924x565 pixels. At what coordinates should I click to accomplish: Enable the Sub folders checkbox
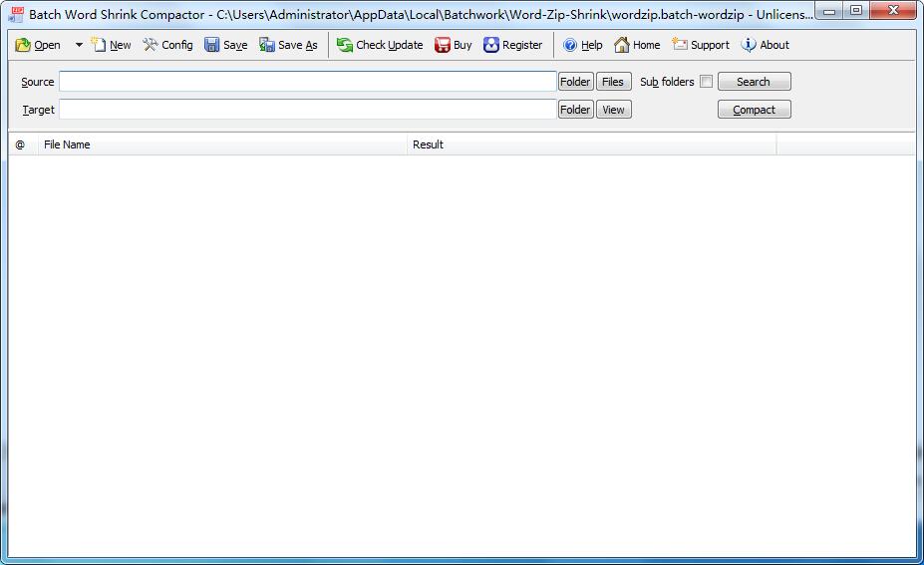[x=706, y=82]
